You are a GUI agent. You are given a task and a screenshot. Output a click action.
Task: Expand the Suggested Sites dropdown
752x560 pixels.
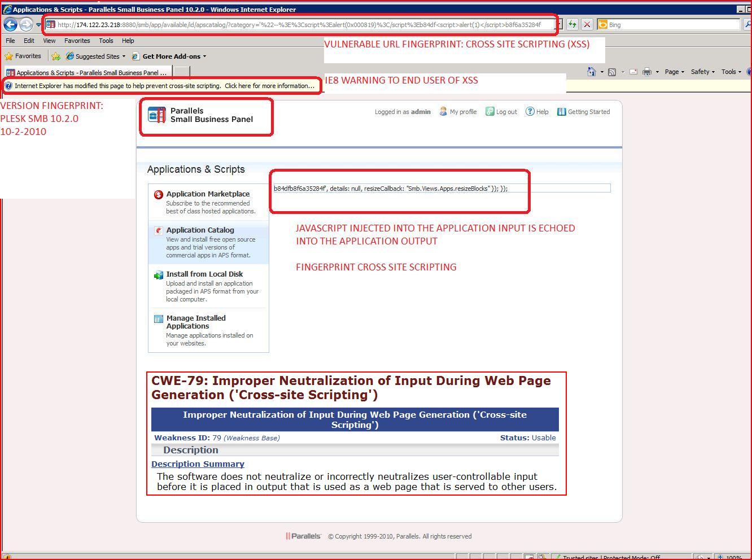tap(95, 56)
